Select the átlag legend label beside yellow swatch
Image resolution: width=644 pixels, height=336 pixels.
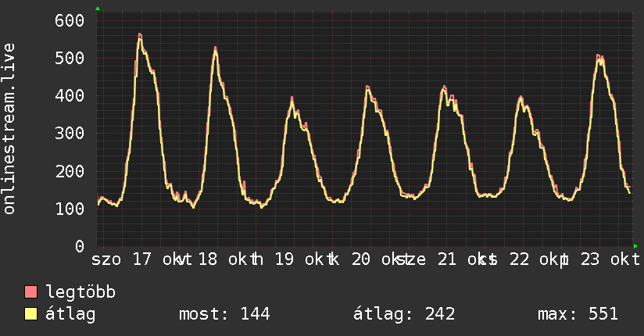pyautogui.click(x=70, y=314)
